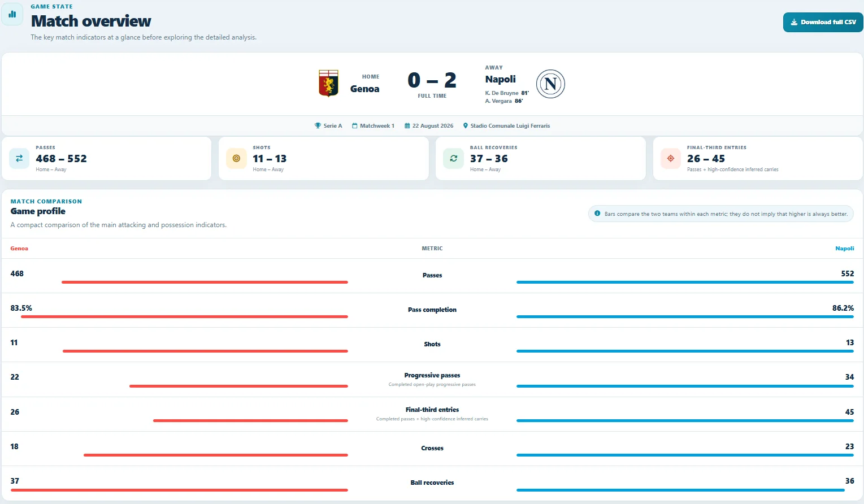Click Genoa's red Passes bar

click(x=205, y=282)
